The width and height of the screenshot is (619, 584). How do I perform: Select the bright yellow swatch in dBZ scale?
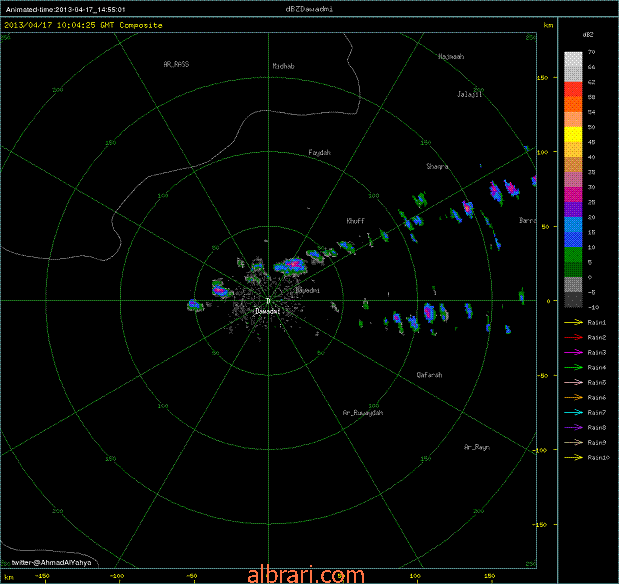click(573, 134)
